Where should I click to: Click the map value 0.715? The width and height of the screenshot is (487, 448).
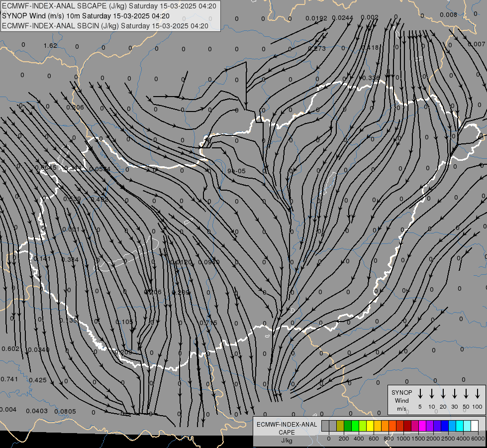point(208,323)
